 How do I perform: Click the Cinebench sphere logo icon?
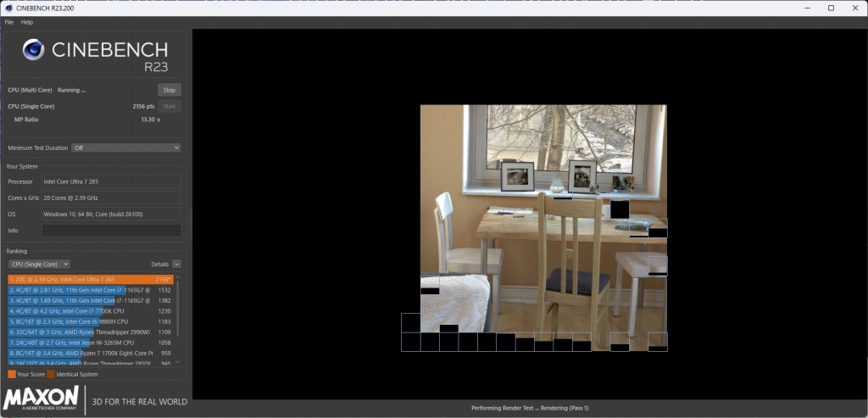tap(34, 50)
